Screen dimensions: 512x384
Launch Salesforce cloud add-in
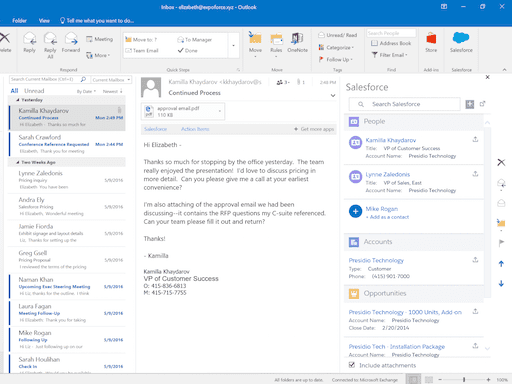coord(461,38)
